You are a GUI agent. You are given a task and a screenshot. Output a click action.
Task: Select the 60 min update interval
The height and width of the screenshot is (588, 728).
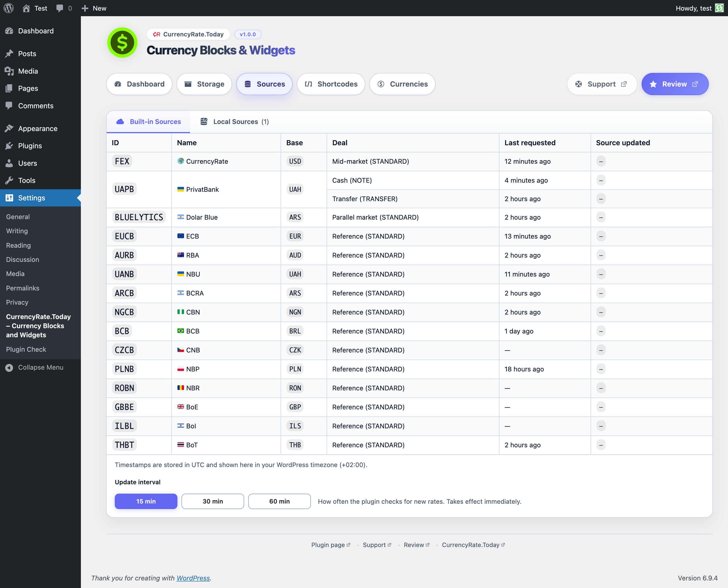click(279, 501)
